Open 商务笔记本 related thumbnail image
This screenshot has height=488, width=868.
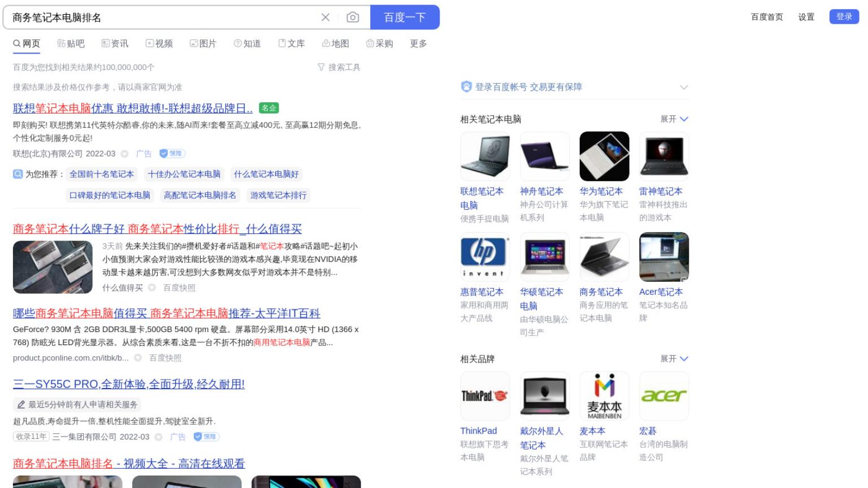[x=605, y=257]
